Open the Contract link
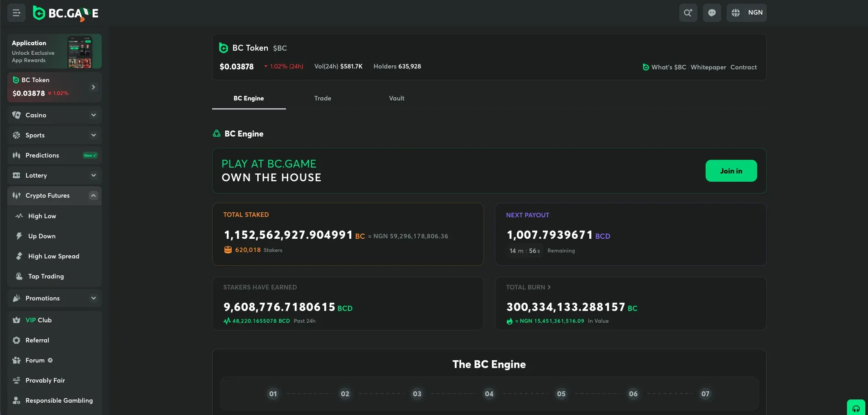 743,67
